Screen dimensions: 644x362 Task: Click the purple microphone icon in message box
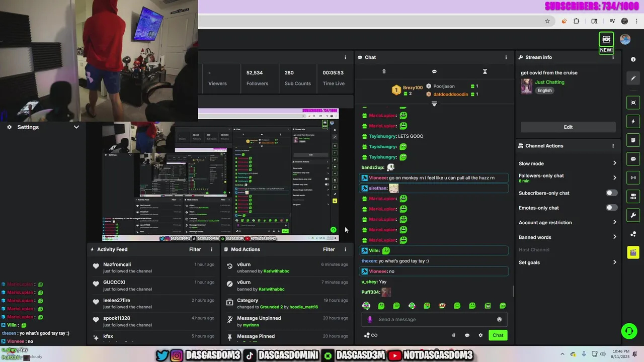coord(370,319)
